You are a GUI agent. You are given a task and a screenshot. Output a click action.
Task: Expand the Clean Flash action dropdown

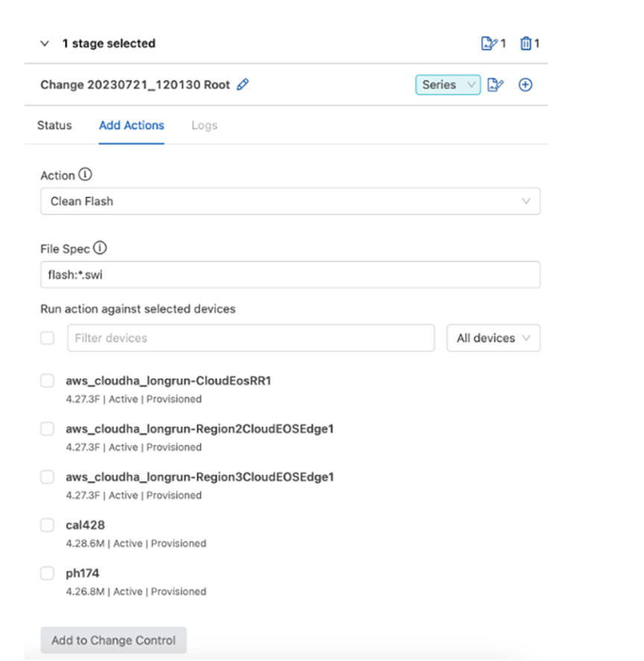tap(290, 201)
